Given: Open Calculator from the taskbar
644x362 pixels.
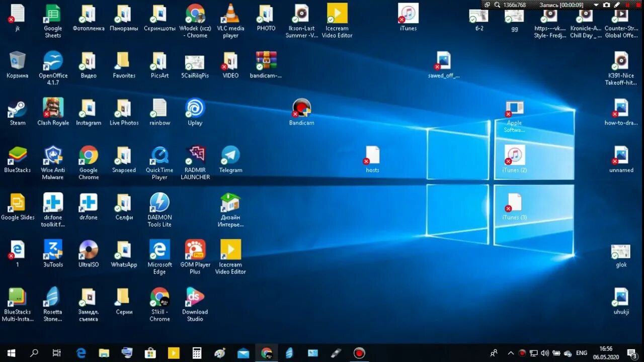Looking at the screenshot, I should [x=197, y=353].
